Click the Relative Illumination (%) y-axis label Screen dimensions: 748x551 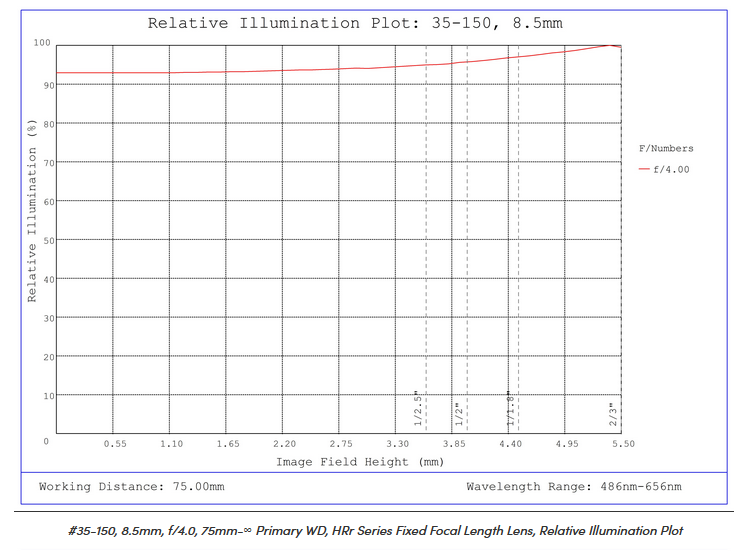point(32,211)
